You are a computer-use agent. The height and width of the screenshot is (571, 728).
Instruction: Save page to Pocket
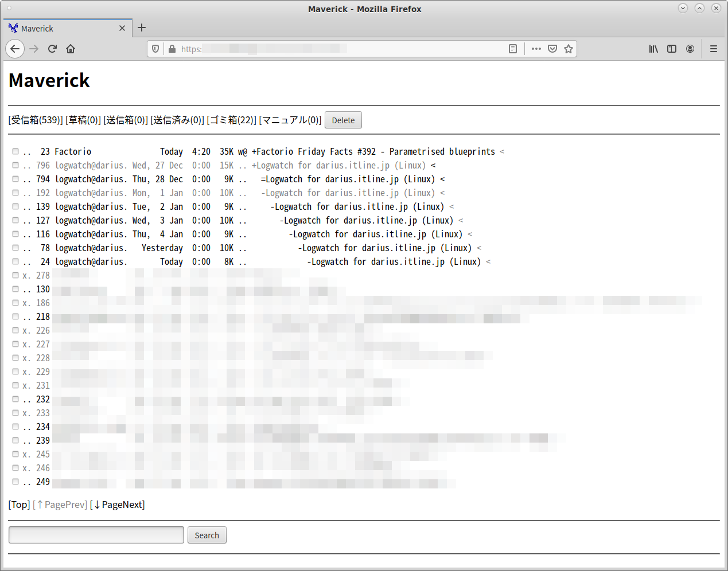[x=552, y=49]
